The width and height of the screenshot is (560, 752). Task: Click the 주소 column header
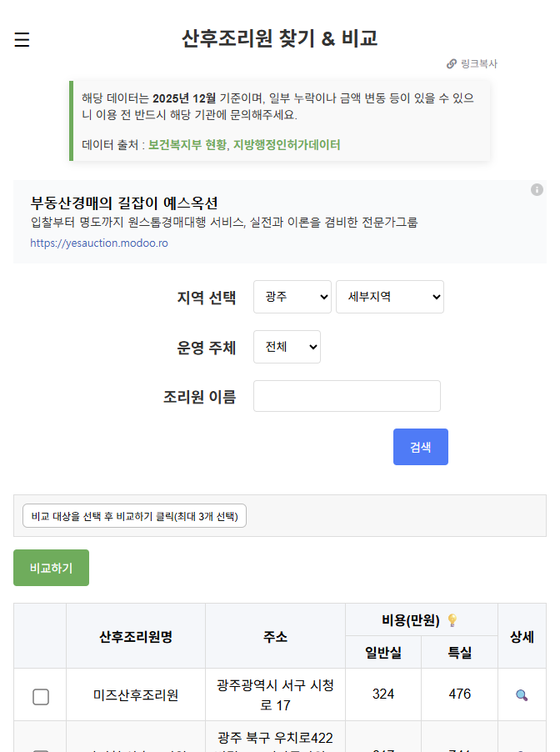point(275,636)
